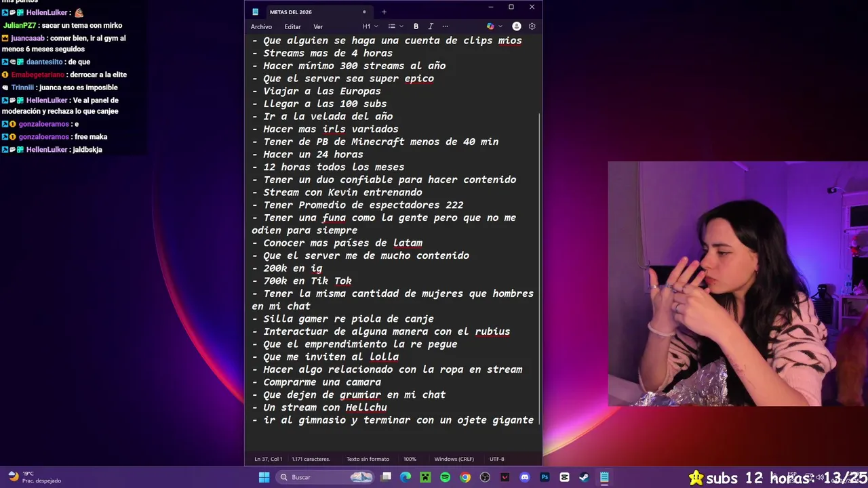The width and height of the screenshot is (868, 488).
Task: Click the Windows (CRLF) line ending entry
Action: click(454, 459)
